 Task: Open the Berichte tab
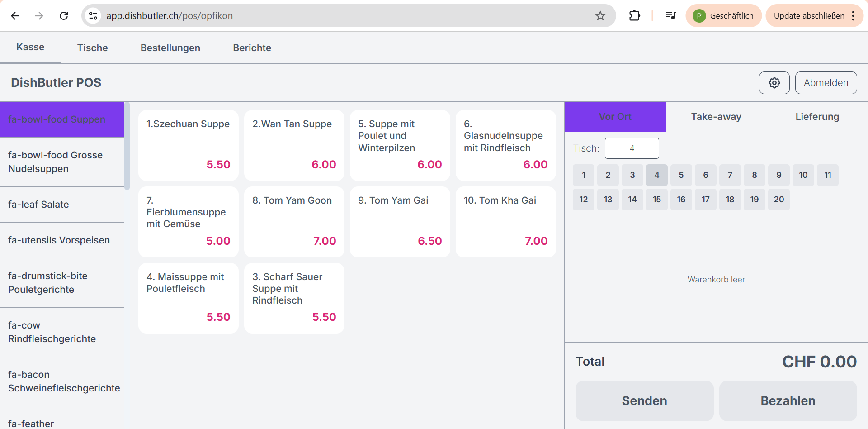pos(252,48)
